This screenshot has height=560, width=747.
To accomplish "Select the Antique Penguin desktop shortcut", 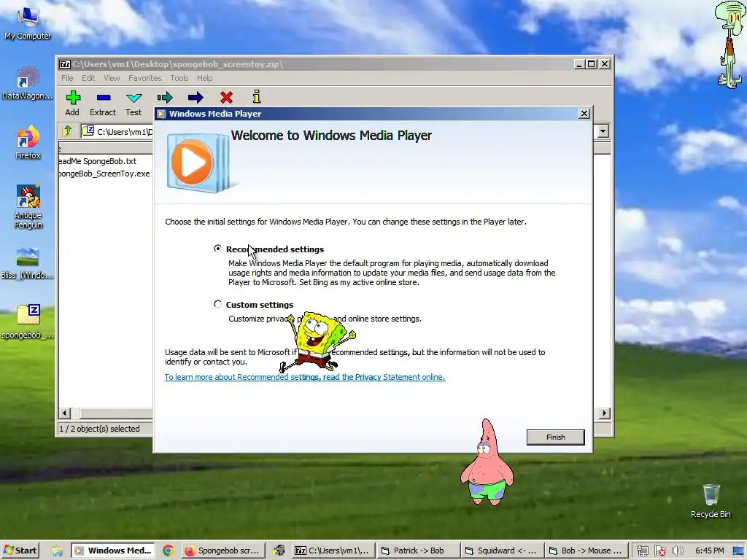I will point(28,207).
